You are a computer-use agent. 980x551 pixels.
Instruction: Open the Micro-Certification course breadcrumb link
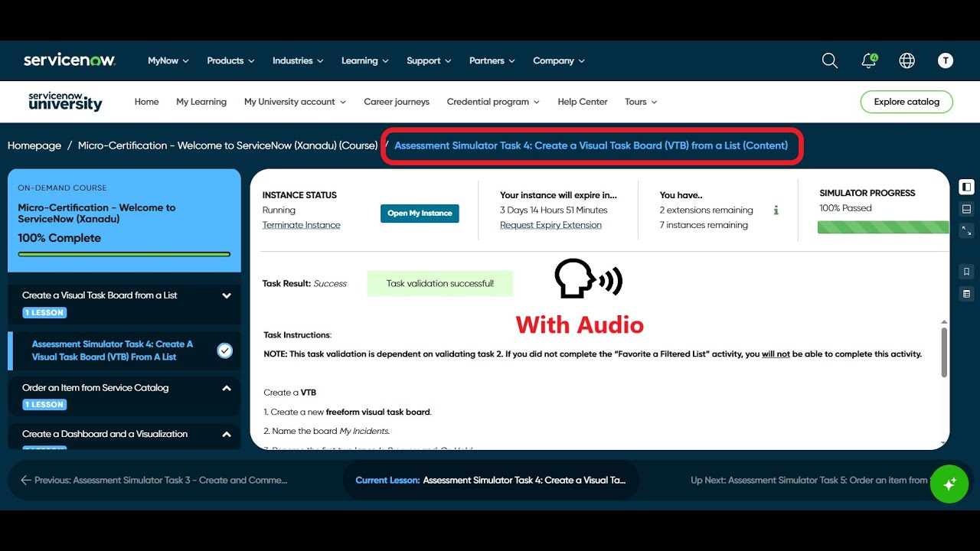228,145
